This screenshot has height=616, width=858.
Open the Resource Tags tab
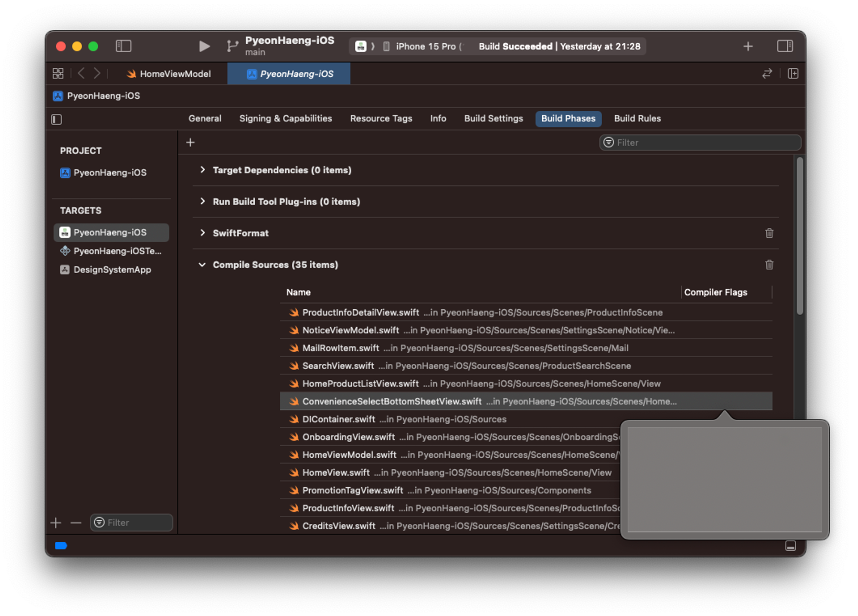pyautogui.click(x=381, y=118)
